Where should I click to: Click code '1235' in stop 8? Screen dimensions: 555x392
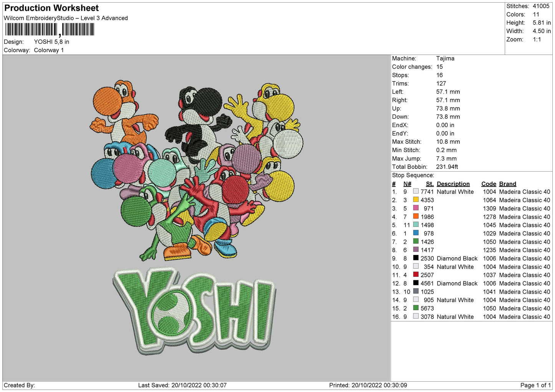(x=489, y=250)
